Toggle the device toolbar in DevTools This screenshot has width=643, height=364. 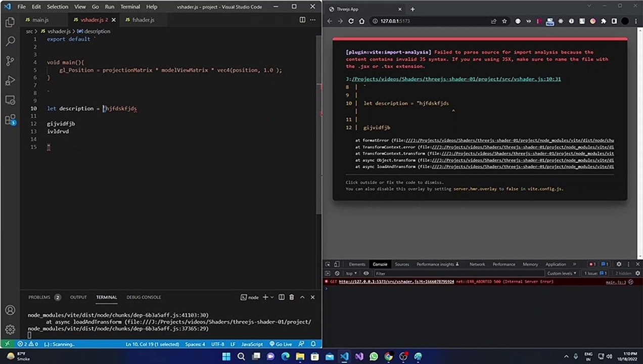(337, 264)
